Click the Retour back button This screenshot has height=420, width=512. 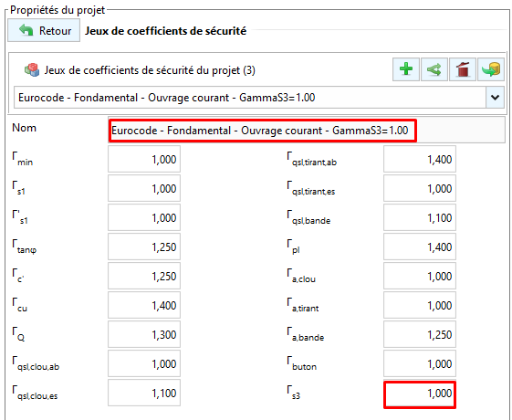pos(44,30)
